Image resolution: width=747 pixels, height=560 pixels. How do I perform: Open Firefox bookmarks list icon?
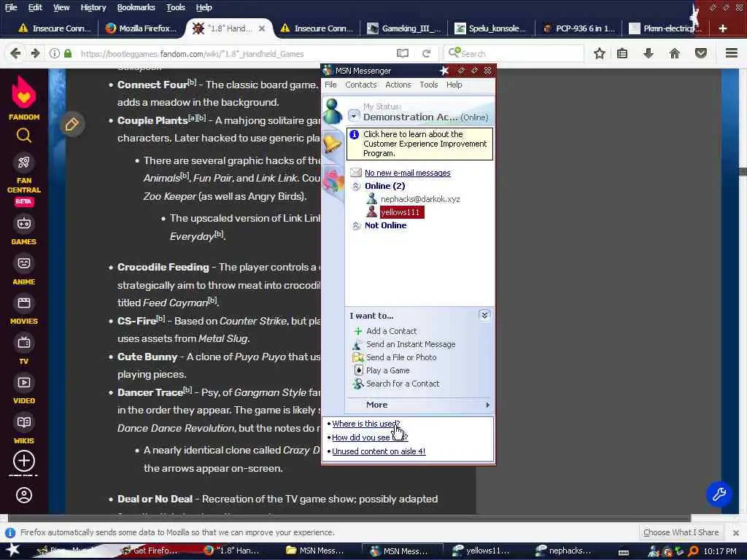[x=622, y=53]
